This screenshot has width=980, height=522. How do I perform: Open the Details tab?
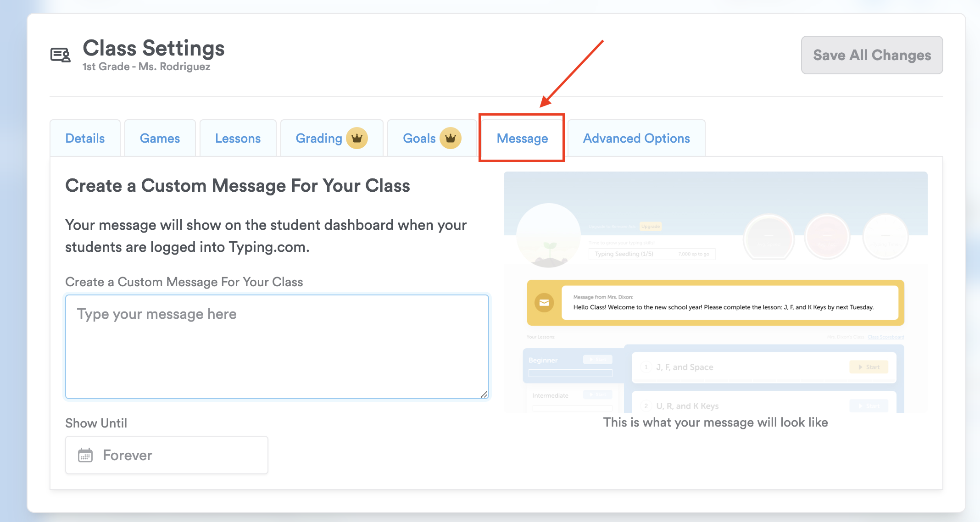click(85, 139)
